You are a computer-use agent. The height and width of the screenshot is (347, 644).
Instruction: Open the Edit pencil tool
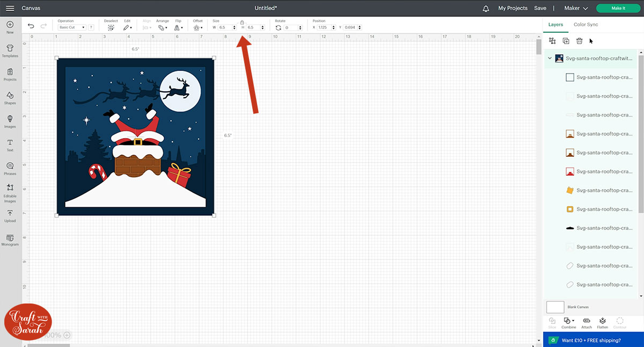pos(127,27)
